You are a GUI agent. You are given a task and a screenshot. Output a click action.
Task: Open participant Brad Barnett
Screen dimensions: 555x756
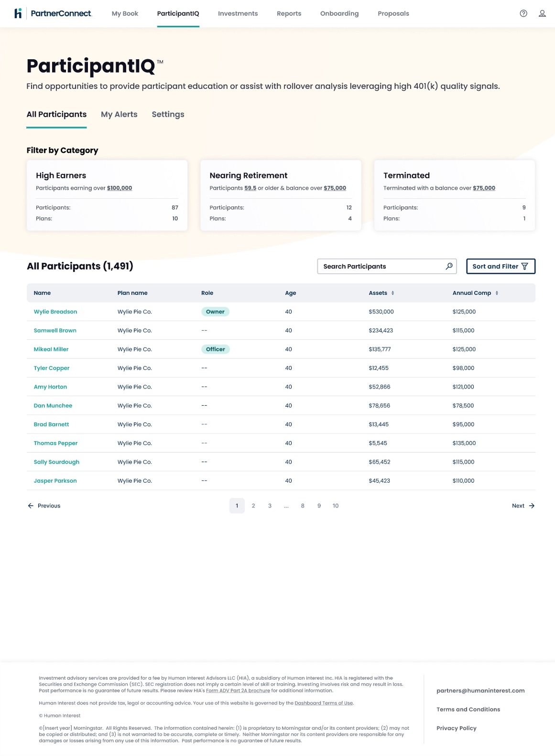(51, 424)
